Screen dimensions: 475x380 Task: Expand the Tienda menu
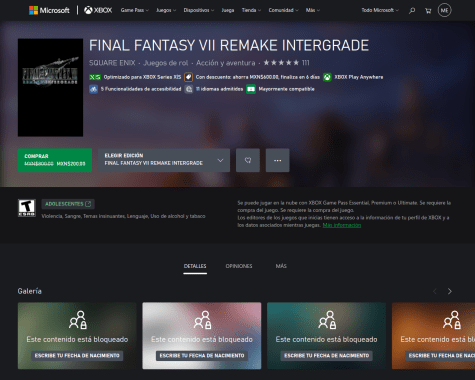[251, 10]
